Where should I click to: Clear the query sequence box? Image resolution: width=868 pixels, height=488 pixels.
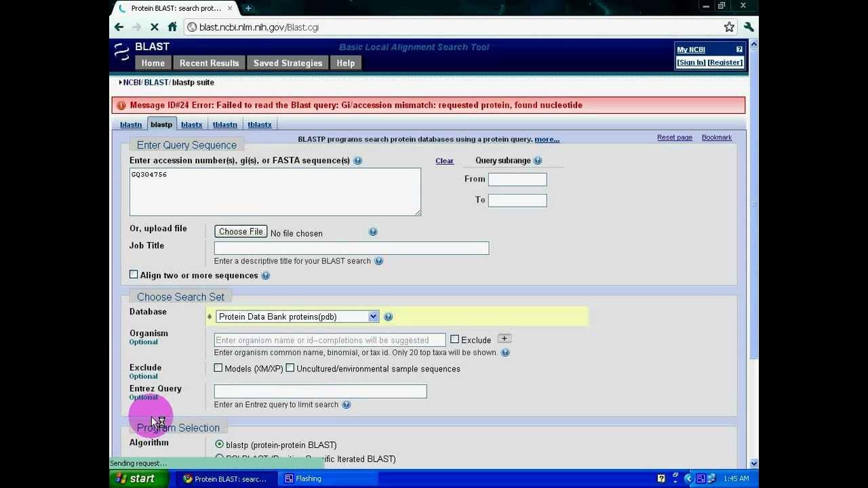click(x=444, y=161)
